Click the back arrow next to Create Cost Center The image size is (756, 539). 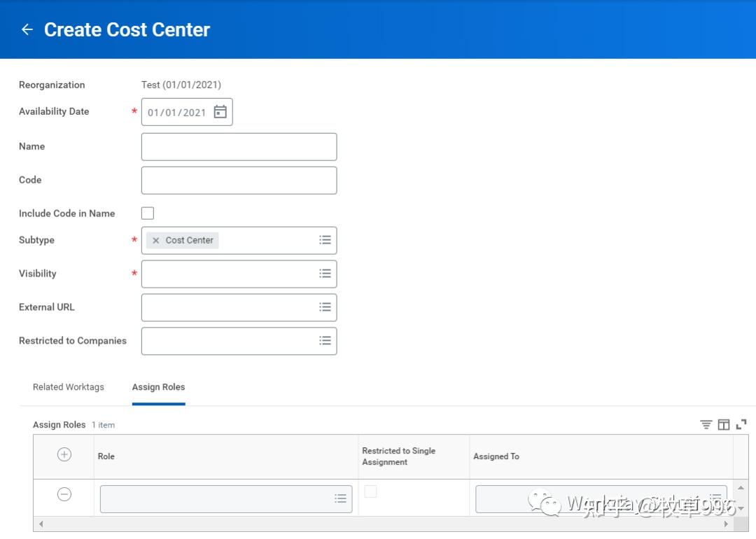click(27, 29)
